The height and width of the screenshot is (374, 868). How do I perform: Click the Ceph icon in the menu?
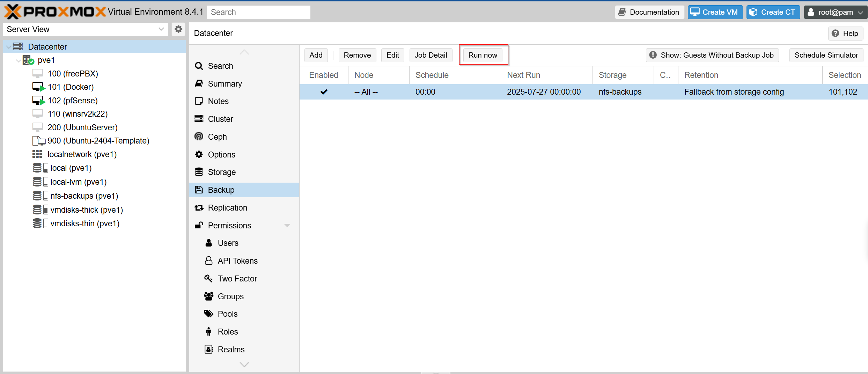[x=199, y=137]
